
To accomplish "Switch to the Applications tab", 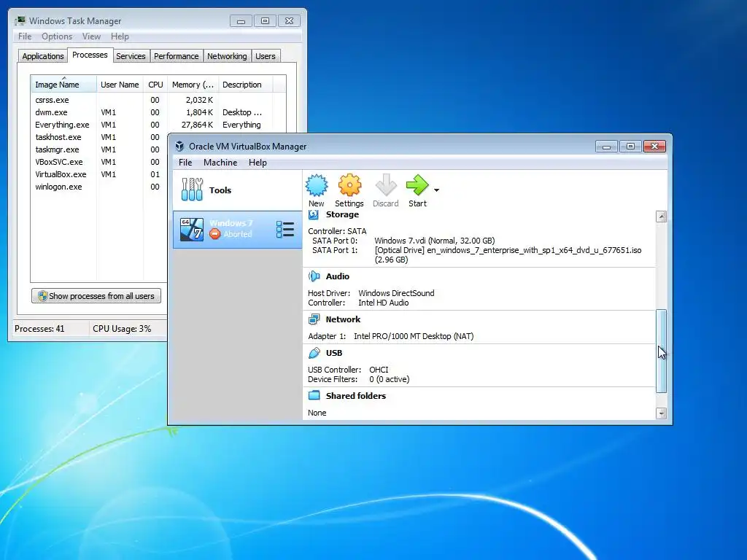I will (x=43, y=56).
